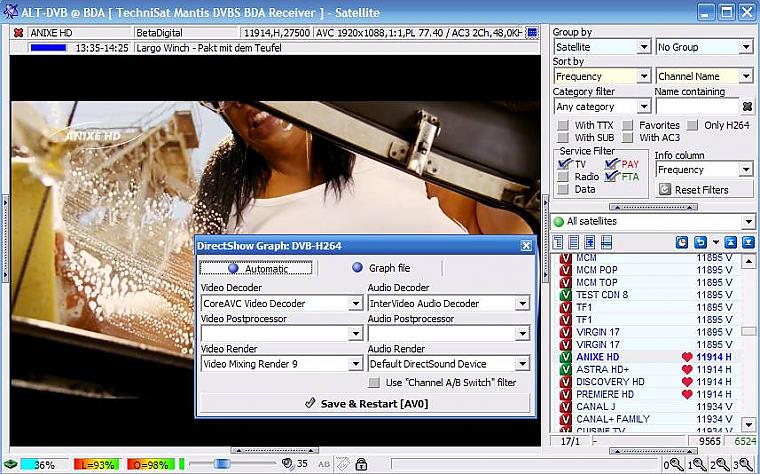Open the Video Mixing Render 9 dropdown
Viewport: 760px width, 474px height.
tap(356, 364)
